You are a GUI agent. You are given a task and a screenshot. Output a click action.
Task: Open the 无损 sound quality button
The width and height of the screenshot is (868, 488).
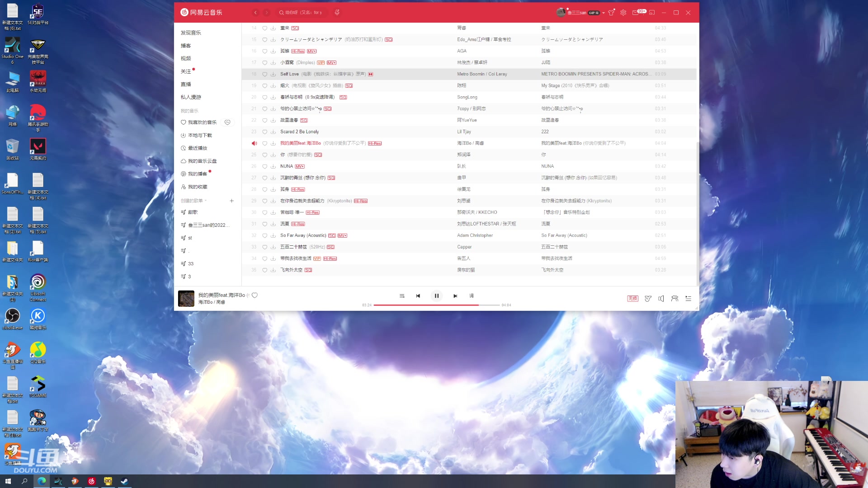pos(632,298)
